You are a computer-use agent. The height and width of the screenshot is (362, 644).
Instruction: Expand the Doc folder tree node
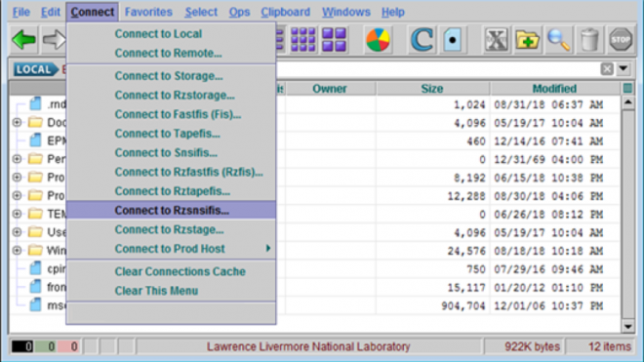click(17, 122)
